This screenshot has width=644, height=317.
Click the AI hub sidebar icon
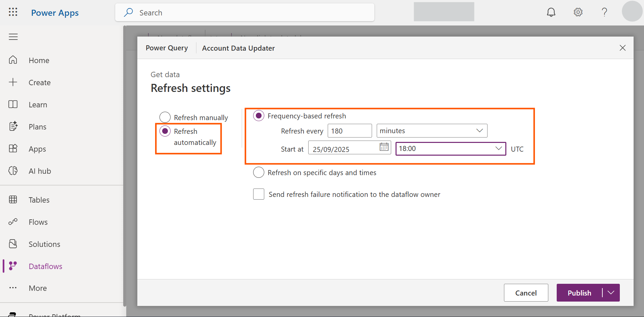coord(13,171)
